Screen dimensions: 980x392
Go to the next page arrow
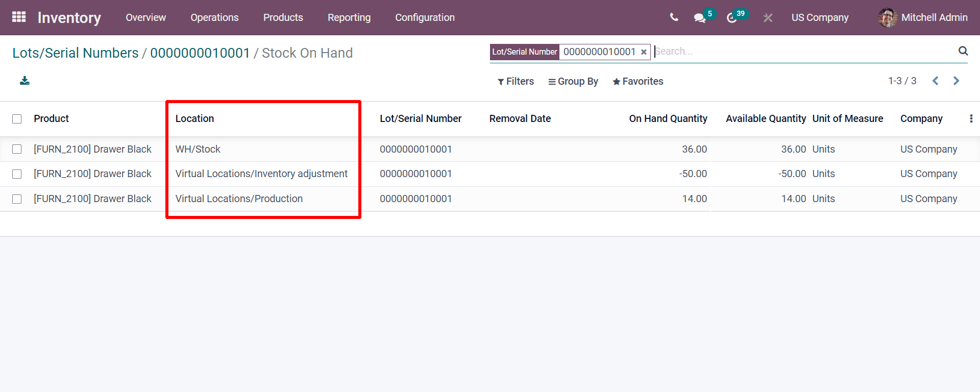pos(956,81)
